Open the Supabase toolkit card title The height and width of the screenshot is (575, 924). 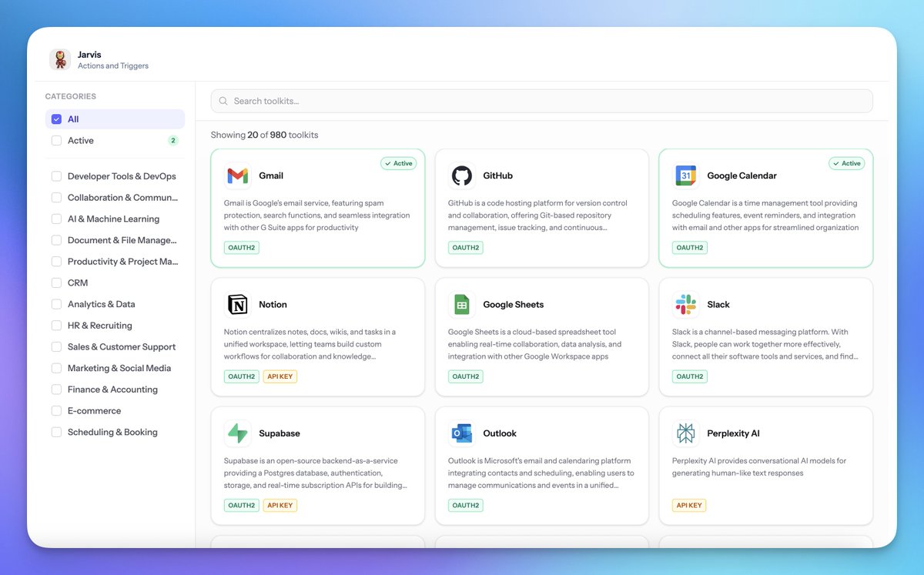coord(280,433)
